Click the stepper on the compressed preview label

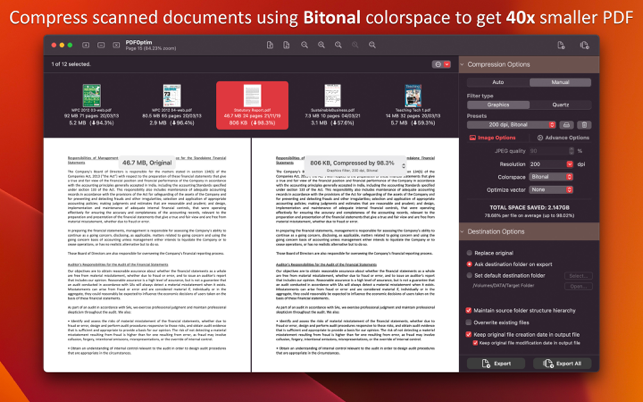(404, 166)
